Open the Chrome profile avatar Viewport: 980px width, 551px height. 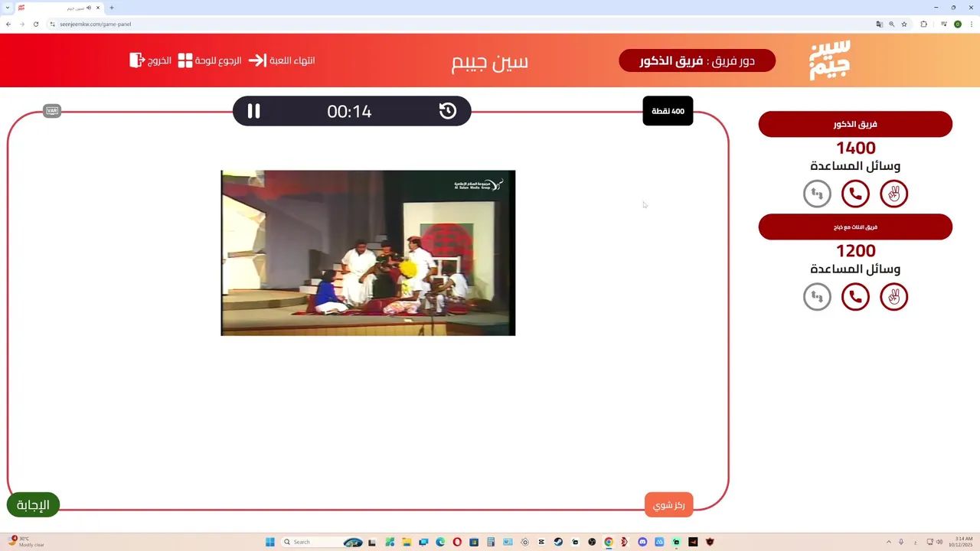[957, 24]
